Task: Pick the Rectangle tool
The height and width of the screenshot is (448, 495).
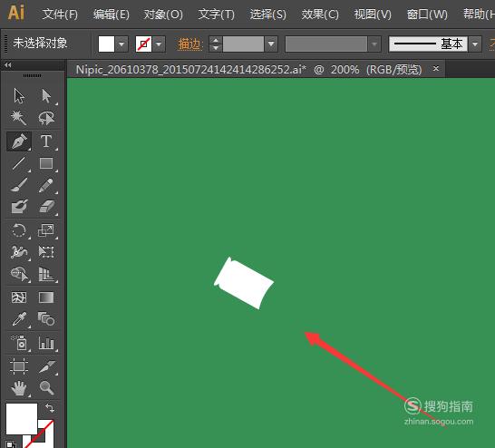Action: pos(46,163)
